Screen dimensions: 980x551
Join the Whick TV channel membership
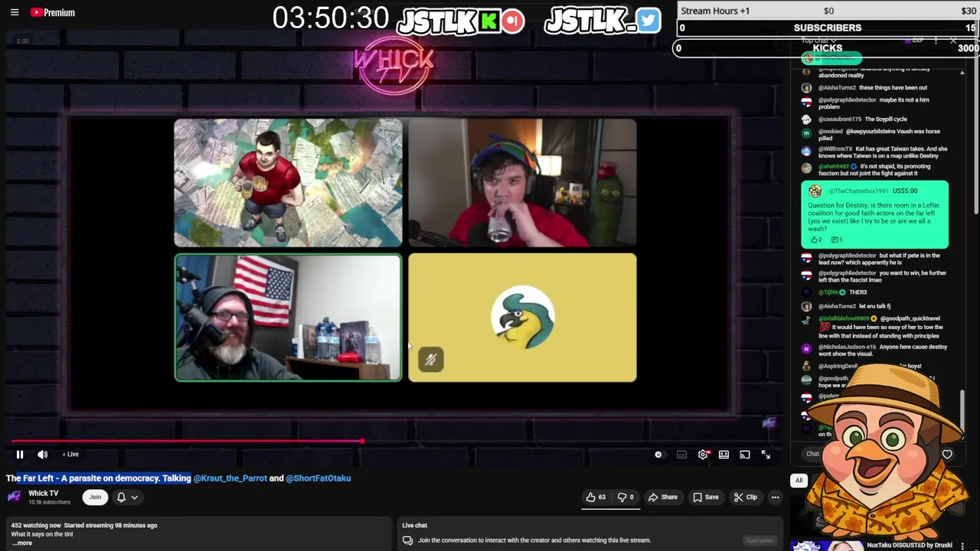point(95,497)
